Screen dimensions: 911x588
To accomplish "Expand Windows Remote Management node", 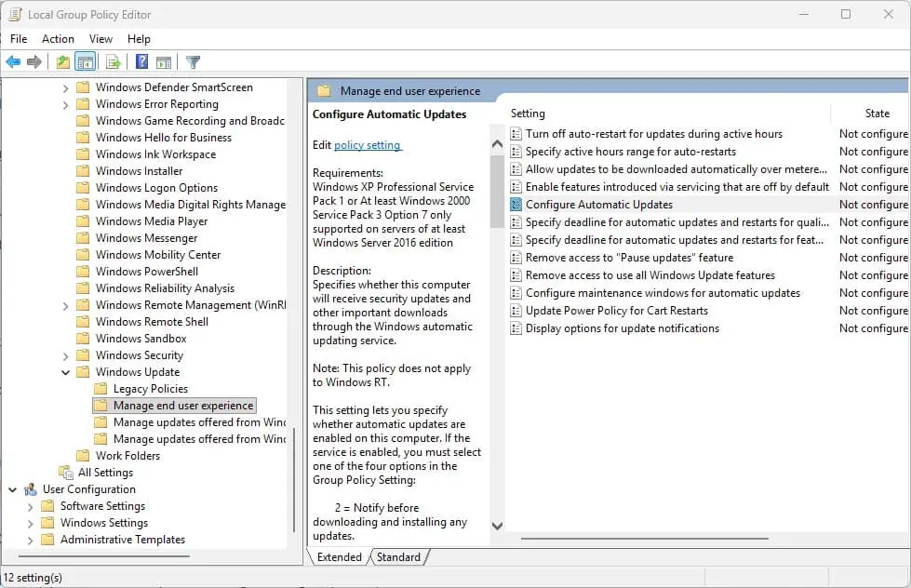I will [66, 305].
